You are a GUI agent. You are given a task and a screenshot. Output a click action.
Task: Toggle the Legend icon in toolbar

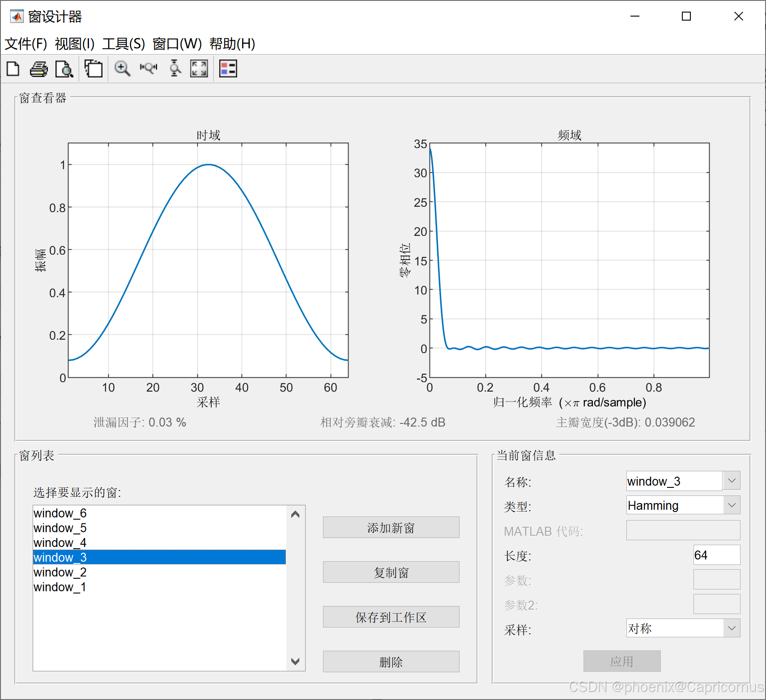click(228, 69)
